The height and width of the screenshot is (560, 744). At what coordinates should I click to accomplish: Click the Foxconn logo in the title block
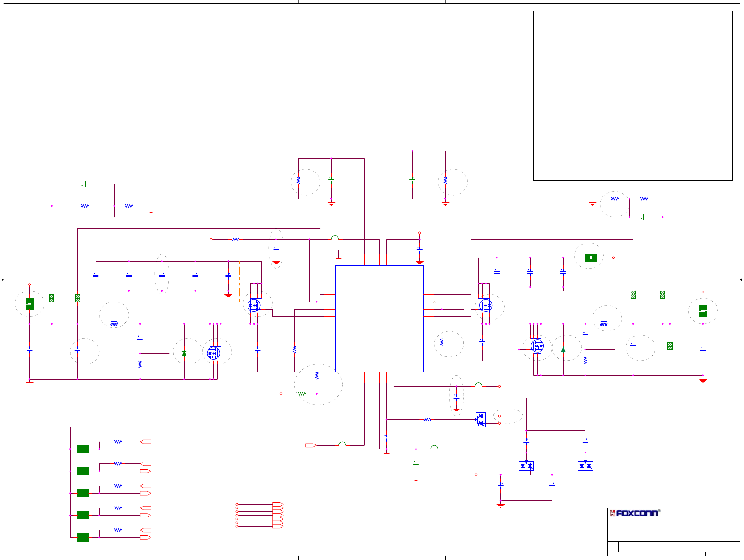pyautogui.click(x=634, y=513)
